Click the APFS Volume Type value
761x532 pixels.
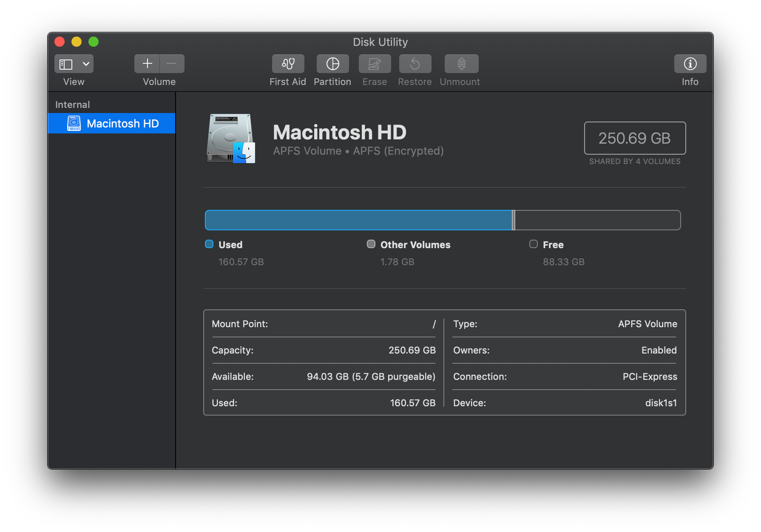click(x=647, y=324)
